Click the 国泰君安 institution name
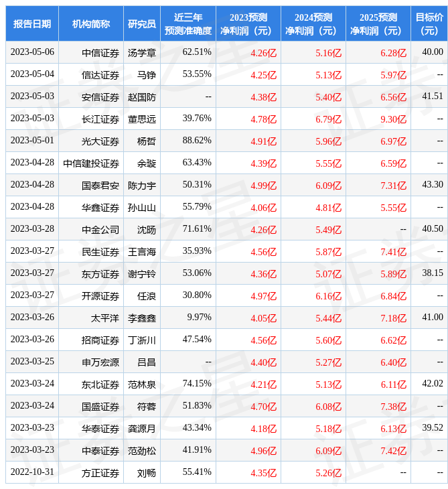The height and width of the screenshot is (489, 448). (x=100, y=185)
